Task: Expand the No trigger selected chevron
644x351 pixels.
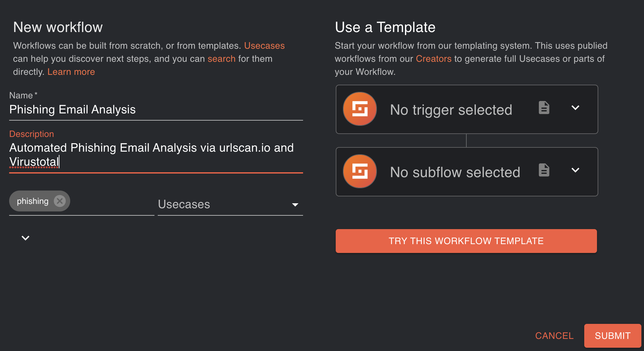Action: point(575,108)
